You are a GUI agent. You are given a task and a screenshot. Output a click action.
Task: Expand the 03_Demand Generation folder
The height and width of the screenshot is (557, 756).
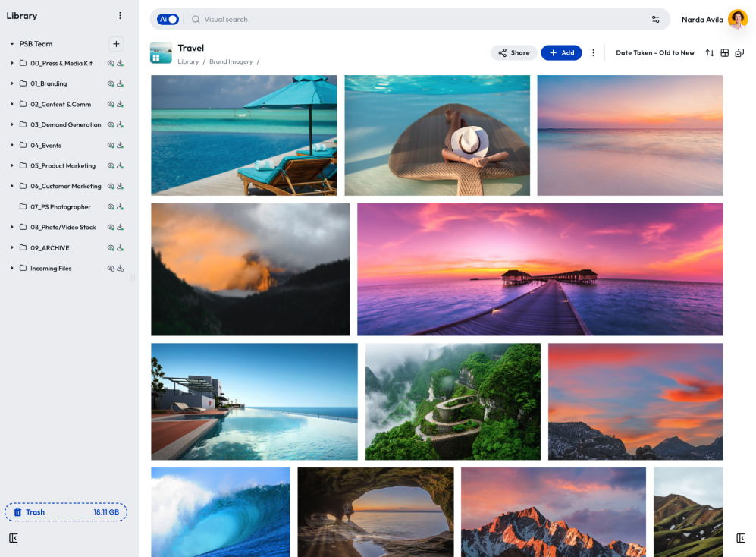tap(12, 124)
